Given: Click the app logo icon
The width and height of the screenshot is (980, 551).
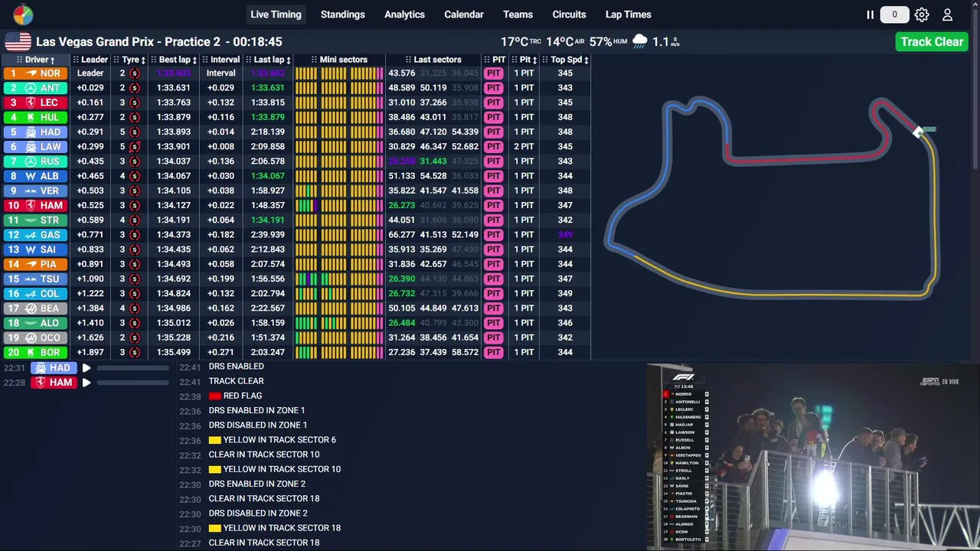Looking at the screenshot, I should [x=23, y=15].
